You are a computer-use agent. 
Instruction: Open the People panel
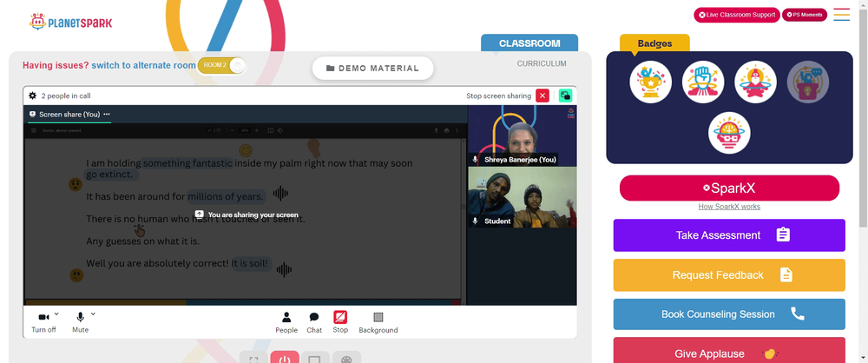286,322
